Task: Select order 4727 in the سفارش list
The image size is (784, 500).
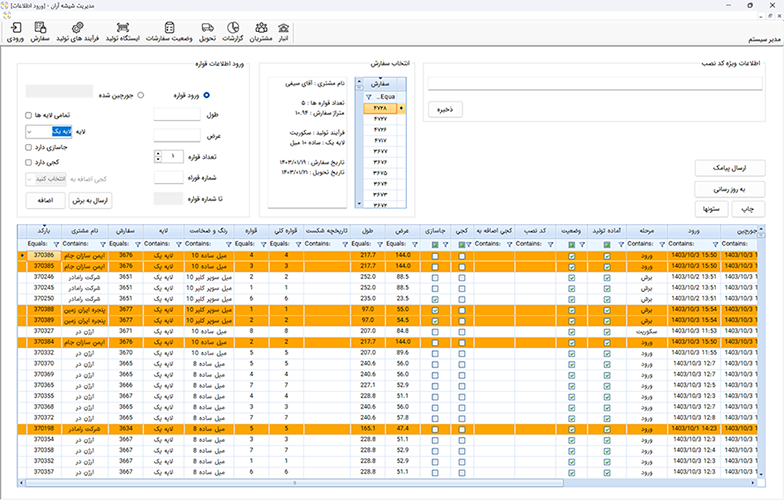Action: coord(380,118)
